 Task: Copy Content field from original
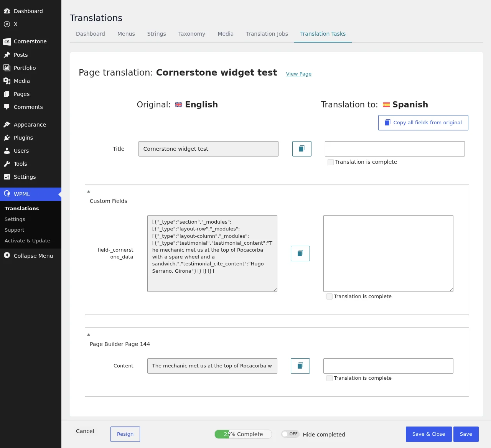click(300, 366)
